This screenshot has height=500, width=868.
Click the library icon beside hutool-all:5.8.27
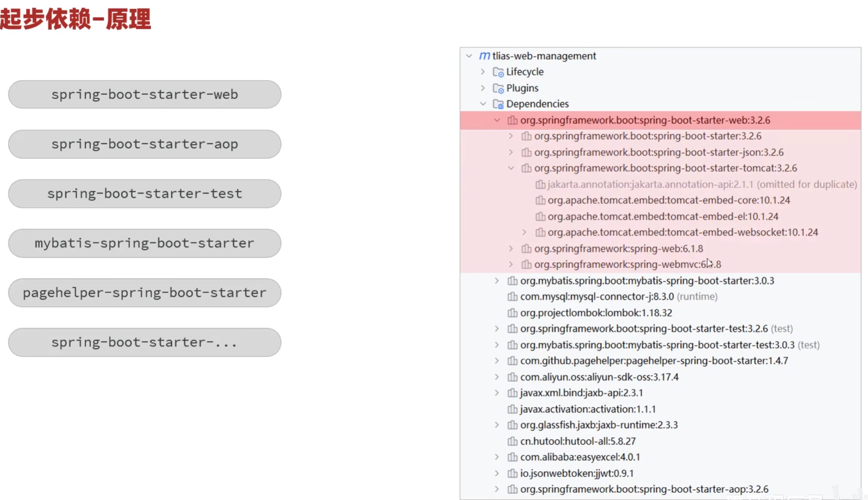click(x=512, y=441)
